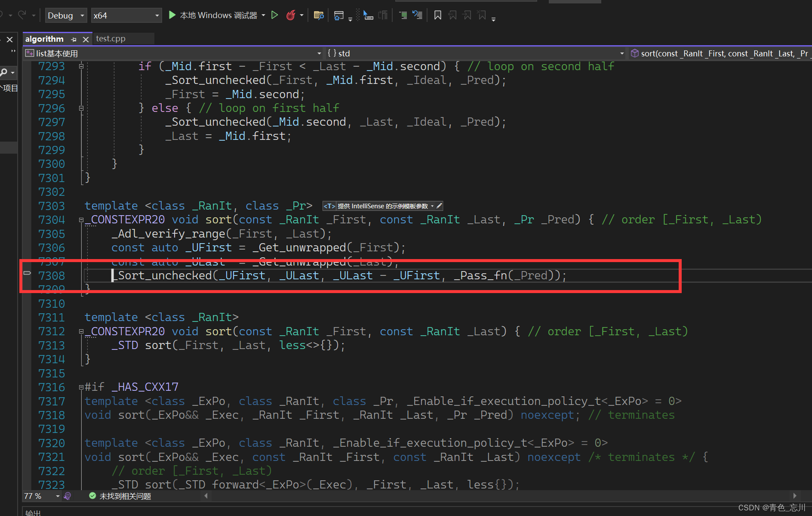The height and width of the screenshot is (516, 812).
Task: Collapse the sort overload at line 7312
Action: pos(81,332)
